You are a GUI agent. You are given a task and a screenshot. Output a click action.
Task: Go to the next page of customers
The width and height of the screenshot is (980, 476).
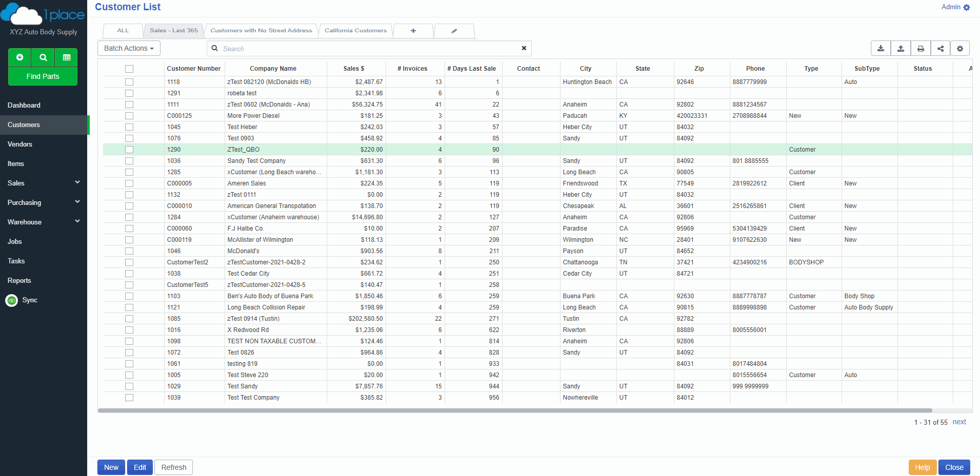(x=959, y=422)
